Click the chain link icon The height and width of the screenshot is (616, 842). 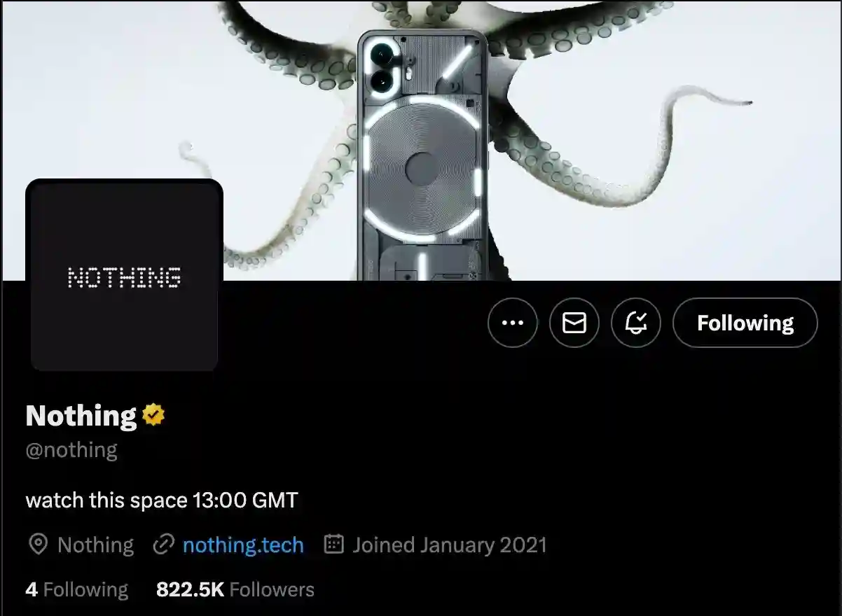[163, 545]
